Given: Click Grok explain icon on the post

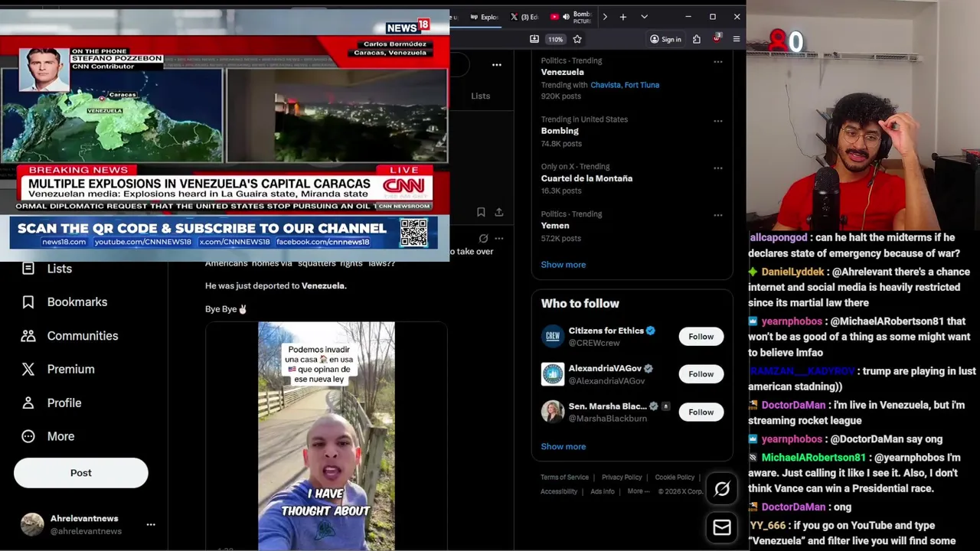Looking at the screenshot, I should click(x=483, y=238).
